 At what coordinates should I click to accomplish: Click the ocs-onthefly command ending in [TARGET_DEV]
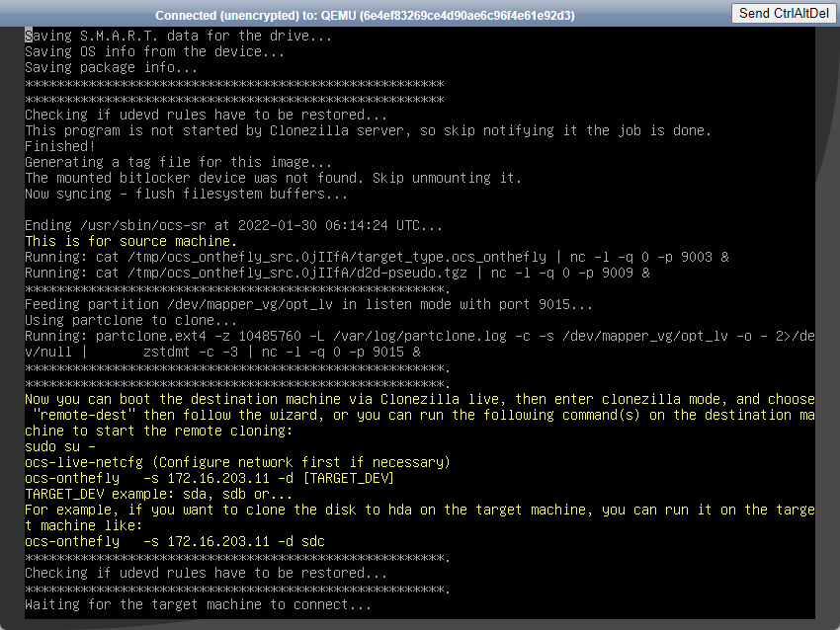tap(210, 478)
